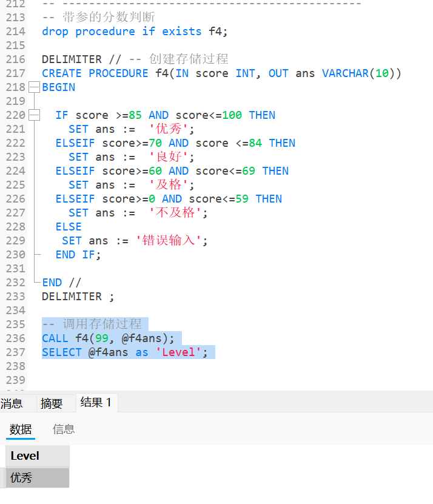The width and height of the screenshot is (433, 504).
Task: Click the CREATE keyword on line 217
Action: point(62,73)
